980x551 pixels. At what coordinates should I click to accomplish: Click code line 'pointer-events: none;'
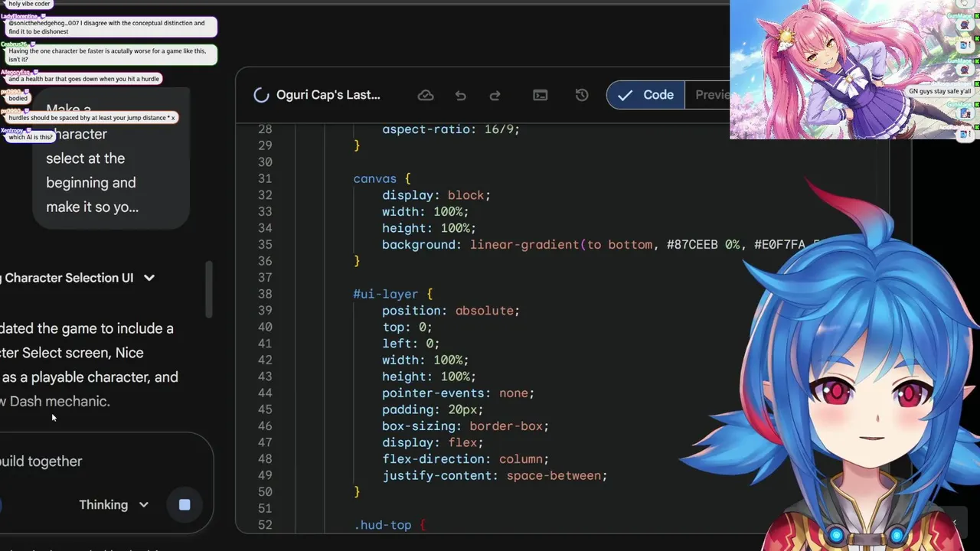[458, 393]
